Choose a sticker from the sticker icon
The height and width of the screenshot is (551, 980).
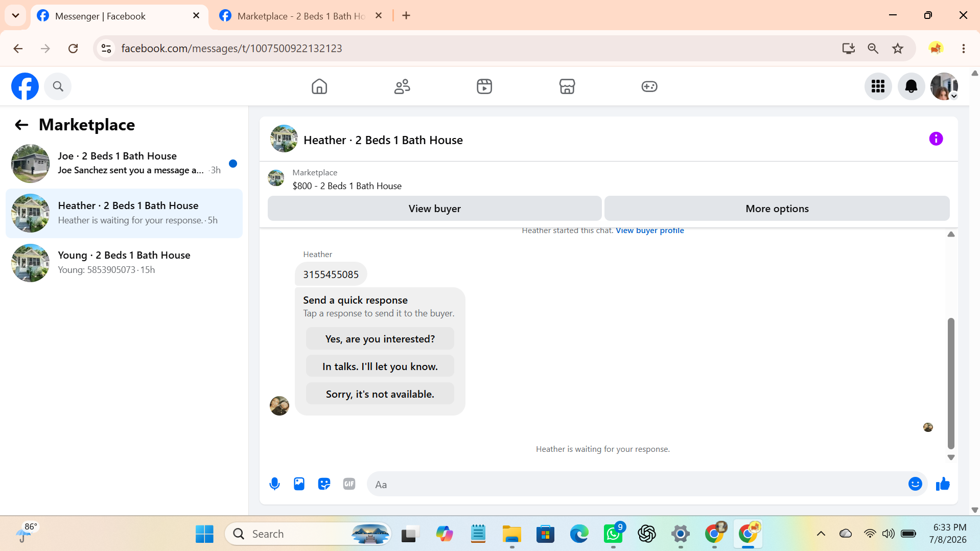point(324,484)
